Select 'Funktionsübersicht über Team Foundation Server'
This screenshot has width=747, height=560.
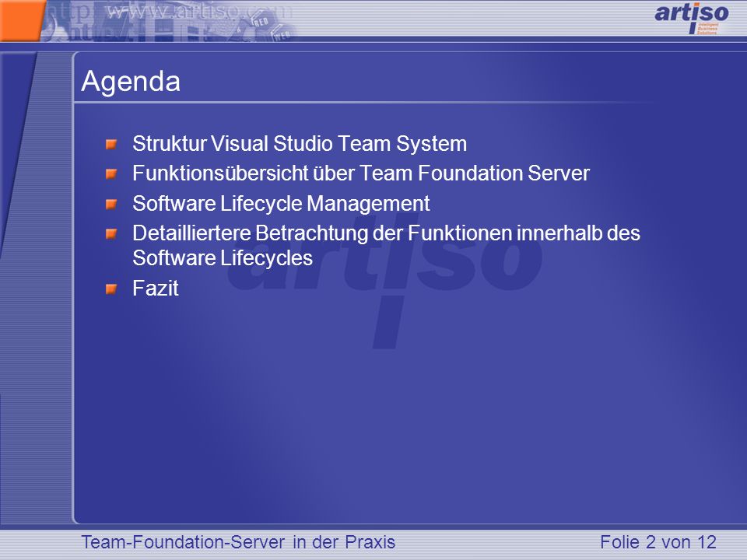pos(361,173)
